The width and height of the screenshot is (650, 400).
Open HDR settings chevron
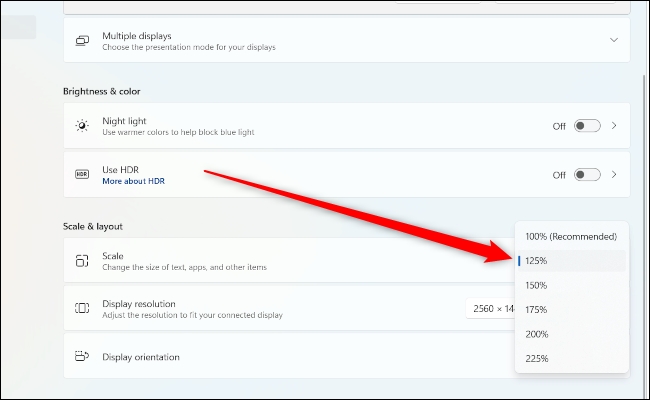point(614,174)
